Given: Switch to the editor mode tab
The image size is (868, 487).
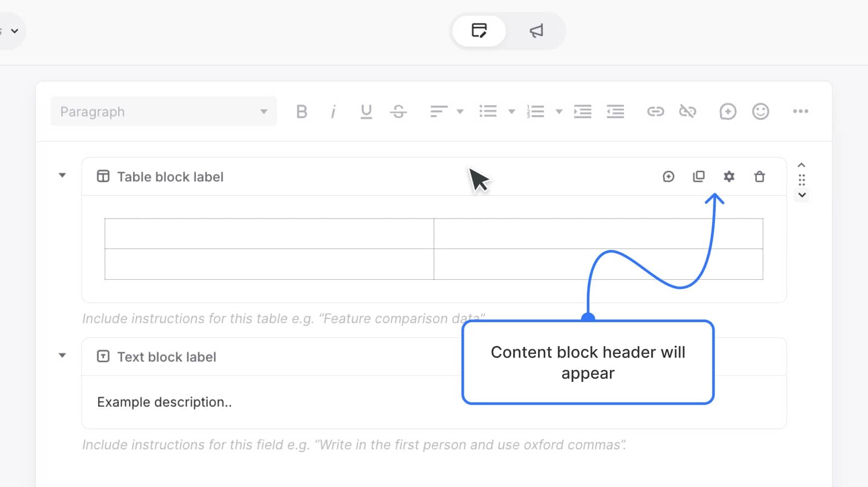Looking at the screenshot, I should pyautogui.click(x=479, y=31).
